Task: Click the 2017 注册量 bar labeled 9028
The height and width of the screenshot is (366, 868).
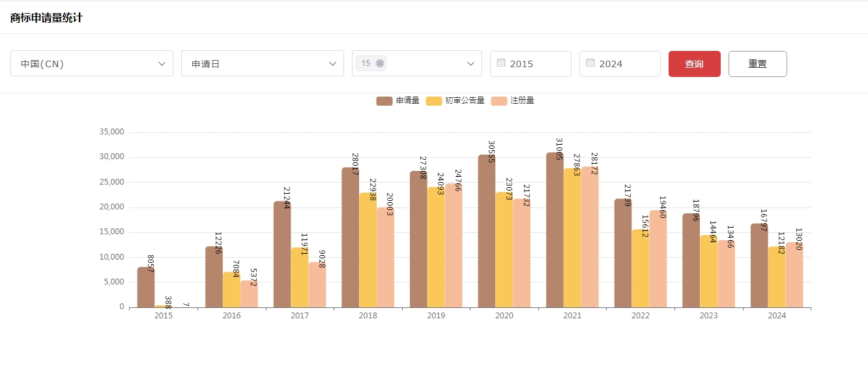Action: pos(317,284)
